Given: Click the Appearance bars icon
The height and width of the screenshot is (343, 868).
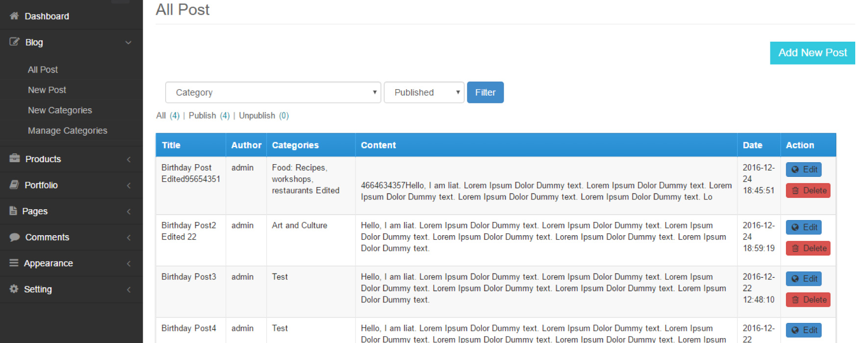Looking at the screenshot, I should pyautogui.click(x=14, y=263).
